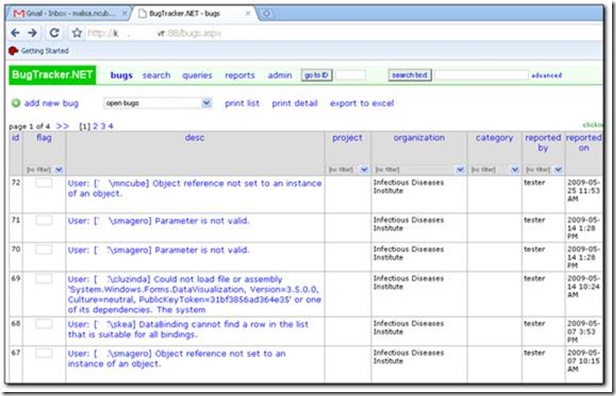Click the print detail link
This screenshot has height=396, width=616.
click(295, 103)
